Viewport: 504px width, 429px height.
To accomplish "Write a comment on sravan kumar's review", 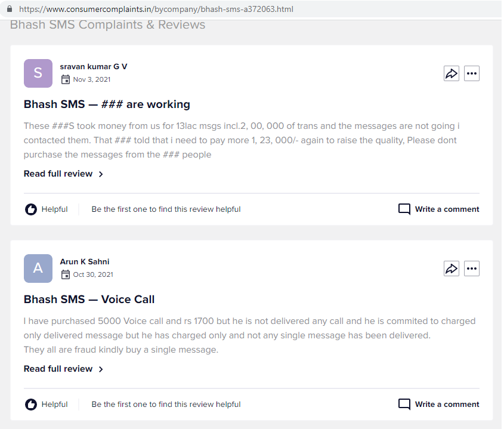I will [447, 209].
